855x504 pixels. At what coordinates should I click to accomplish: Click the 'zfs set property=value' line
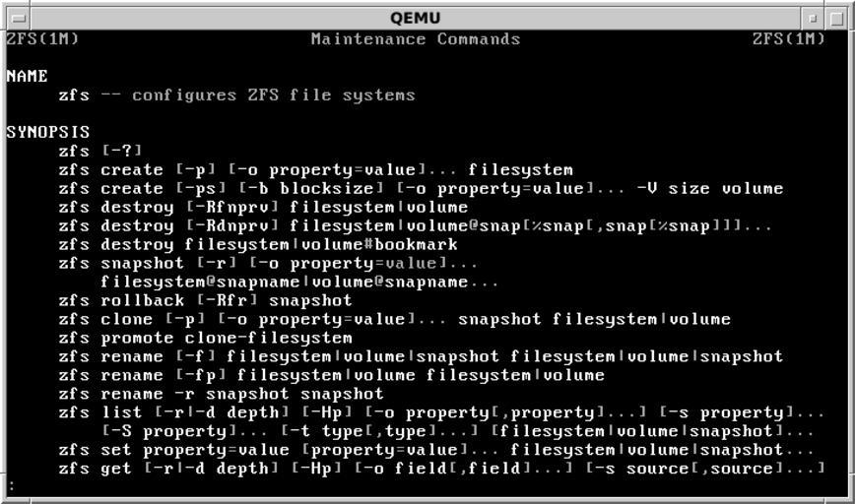click(435, 450)
